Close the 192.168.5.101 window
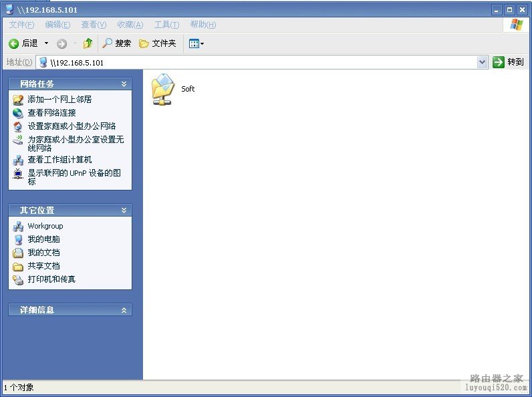Viewport: 532px width, 397px height. click(522, 10)
